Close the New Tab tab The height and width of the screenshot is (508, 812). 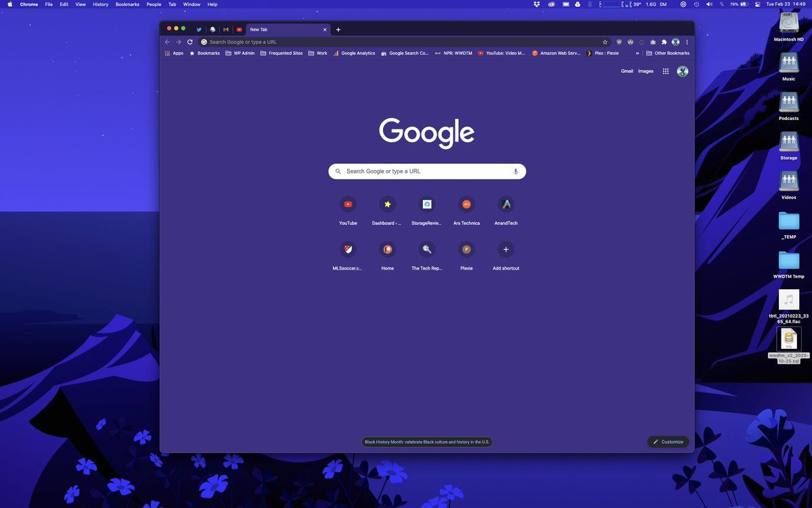click(325, 30)
